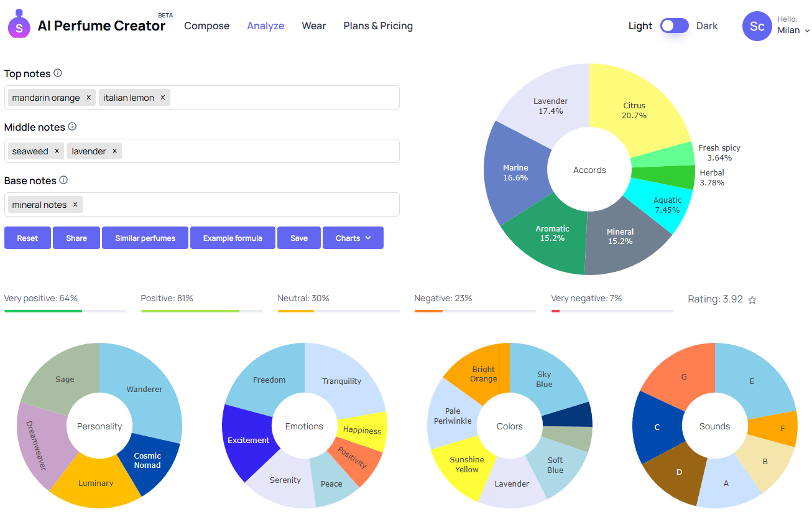Open the Wear section
This screenshot has width=812, height=514.
[x=313, y=26]
